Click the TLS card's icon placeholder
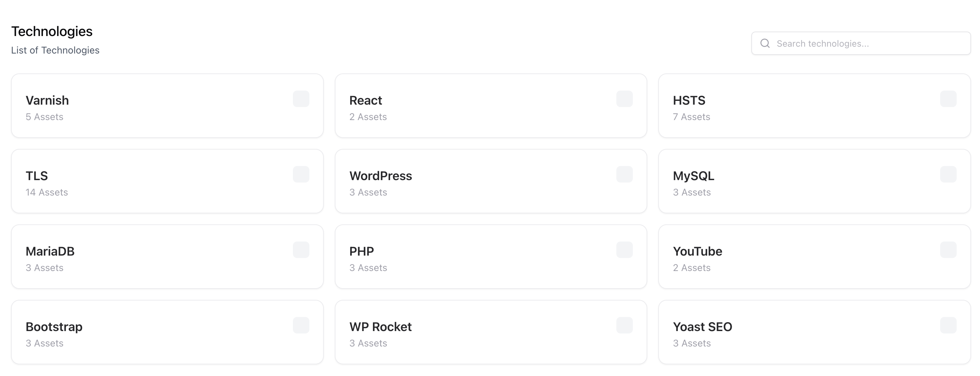Viewport: 980px width, 376px height. 301,174
